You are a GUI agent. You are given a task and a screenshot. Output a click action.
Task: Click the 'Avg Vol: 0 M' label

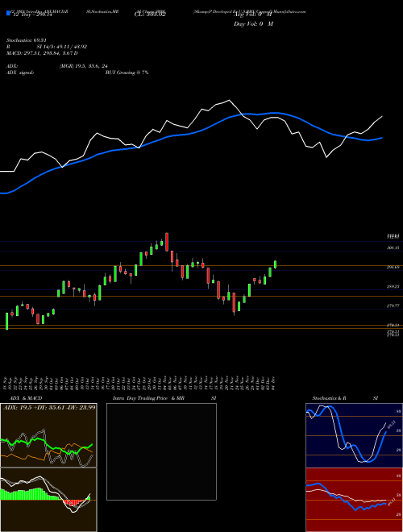click(x=253, y=15)
